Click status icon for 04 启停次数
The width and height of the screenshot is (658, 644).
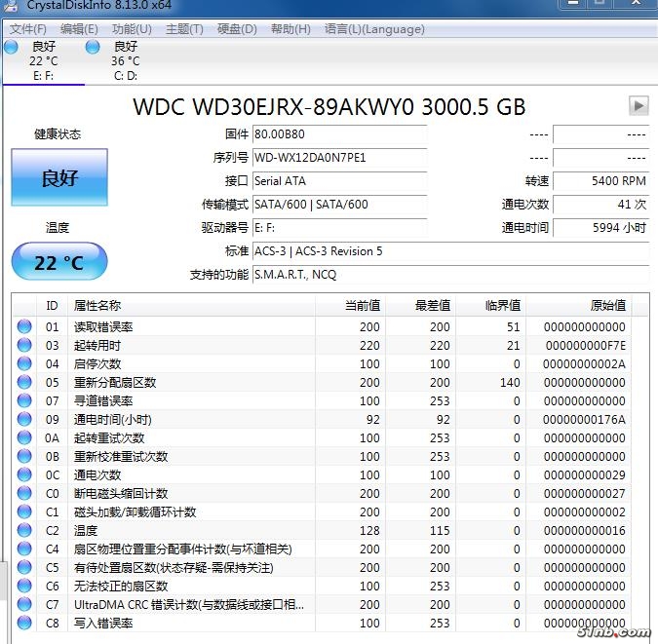pyautogui.click(x=24, y=363)
